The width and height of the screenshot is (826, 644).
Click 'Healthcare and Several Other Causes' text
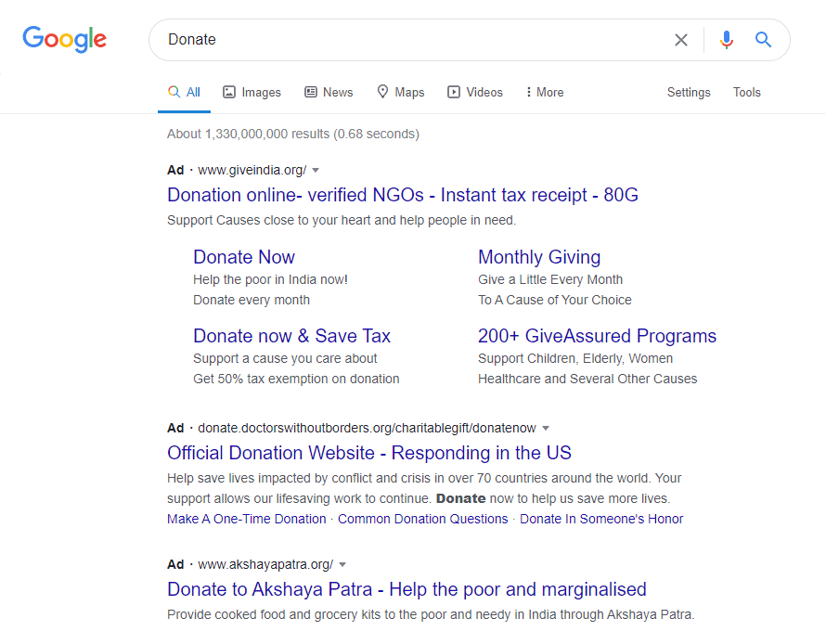pos(587,380)
